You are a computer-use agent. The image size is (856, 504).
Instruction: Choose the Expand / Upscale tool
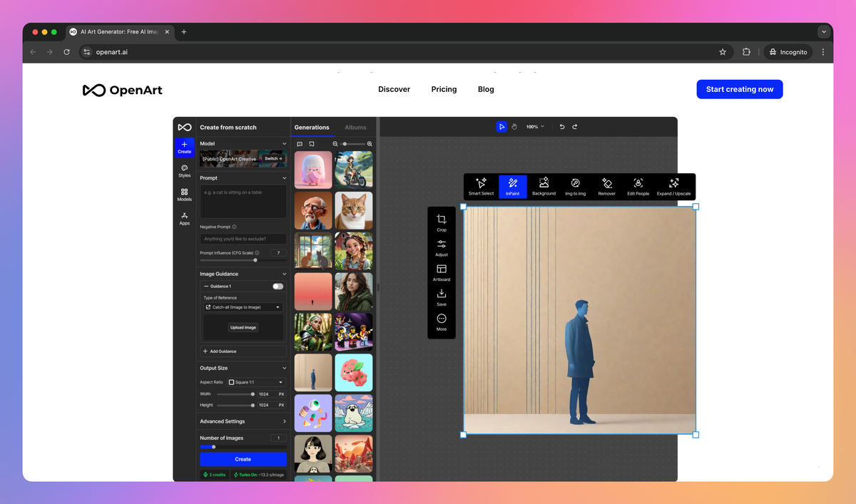pos(673,187)
